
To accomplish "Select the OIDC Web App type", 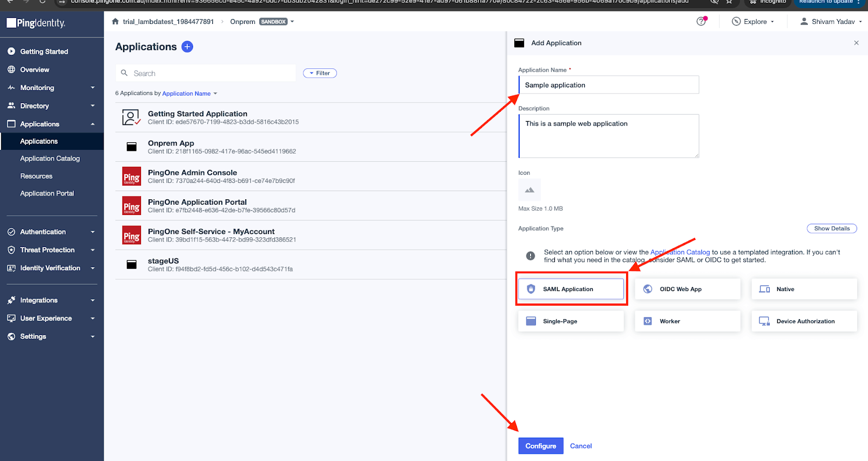I will coord(687,289).
